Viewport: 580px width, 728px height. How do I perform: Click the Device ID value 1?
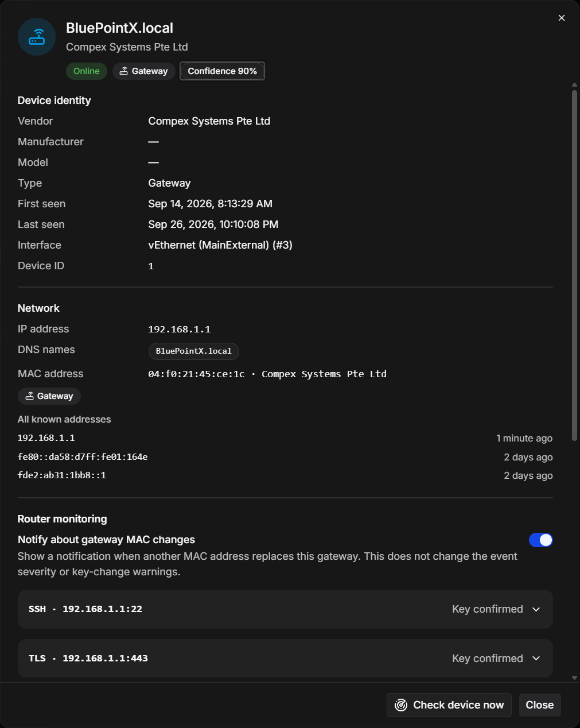pyautogui.click(x=151, y=266)
